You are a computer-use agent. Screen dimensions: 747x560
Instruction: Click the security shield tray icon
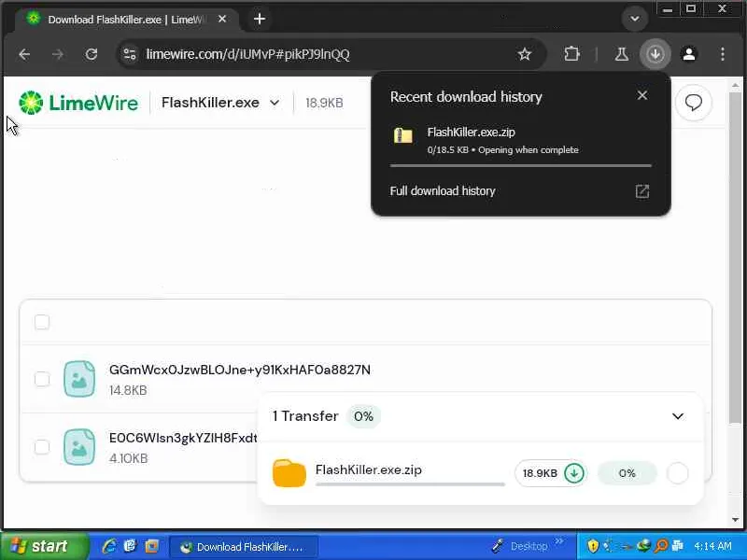pyautogui.click(x=593, y=546)
